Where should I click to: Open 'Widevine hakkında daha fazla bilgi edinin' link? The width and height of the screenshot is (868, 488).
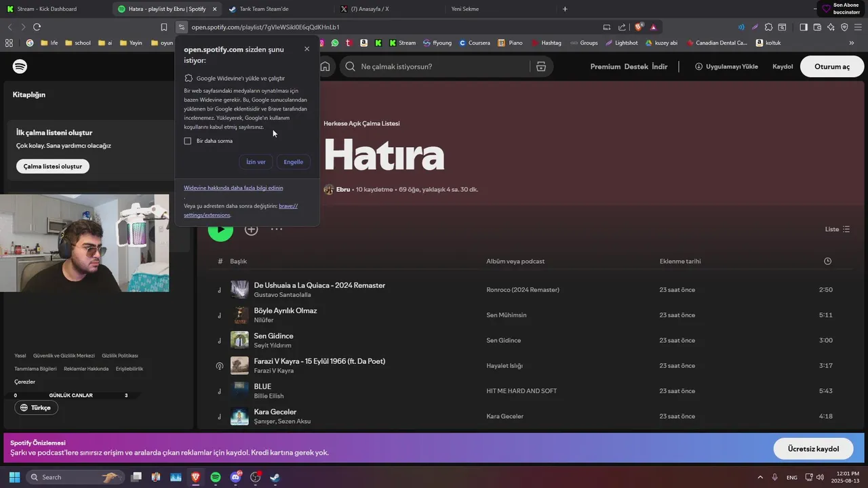(233, 188)
